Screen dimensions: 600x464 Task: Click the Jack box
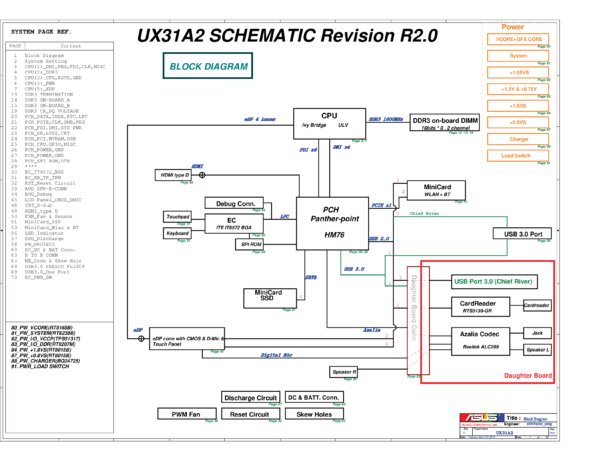537,333
